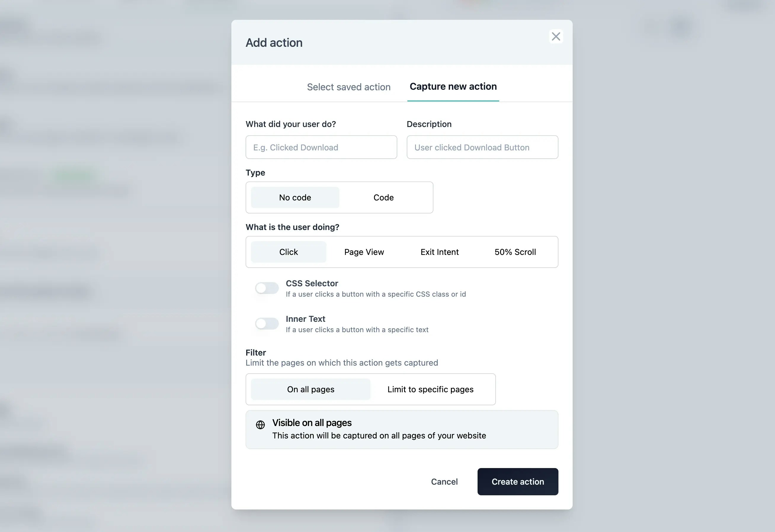Select the Exit Intent behavior

[x=440, y=252]
